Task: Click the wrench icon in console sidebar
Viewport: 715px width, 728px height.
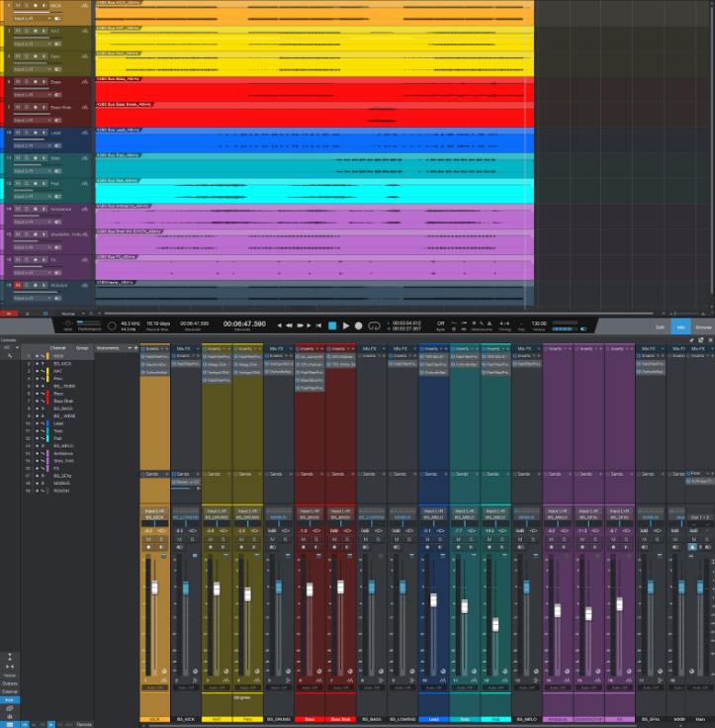Action: [9, 355]
